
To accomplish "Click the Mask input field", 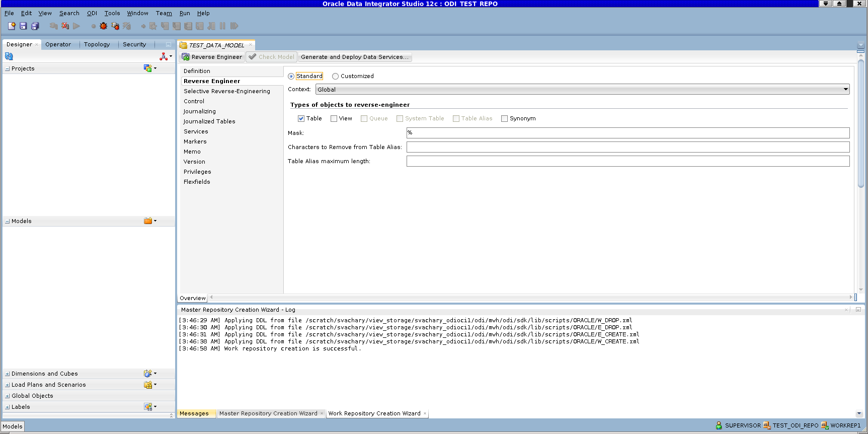I will [628, 133].
